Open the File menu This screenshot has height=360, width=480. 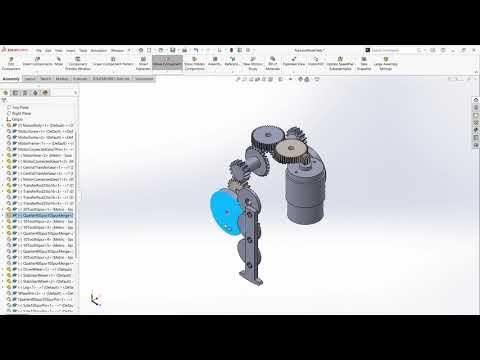[x=39, y=50]
